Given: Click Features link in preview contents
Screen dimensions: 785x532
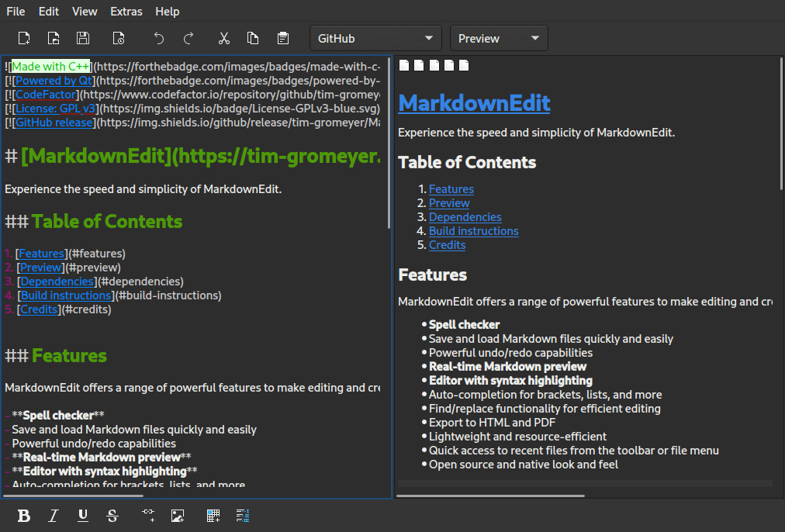Looking at the screenshot, I should (x=451, y=189).
